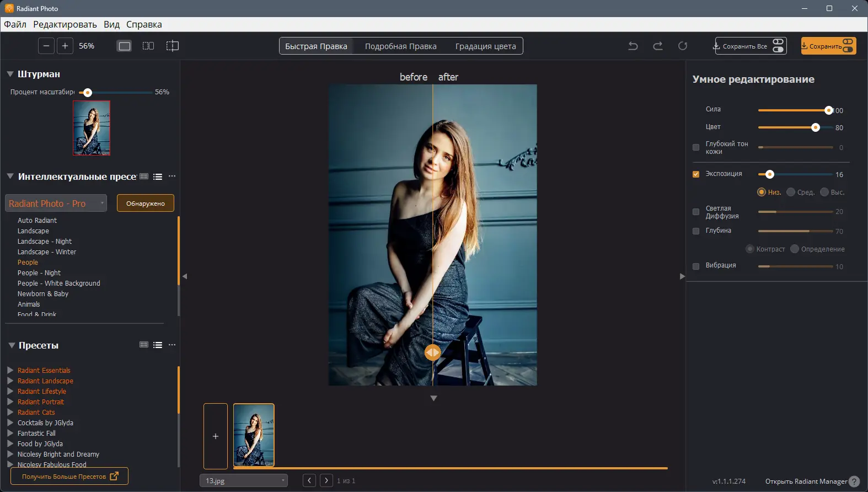The height and width of the screenshot is (492, 868).
Task: Undo the last edit
Action: 633,46
